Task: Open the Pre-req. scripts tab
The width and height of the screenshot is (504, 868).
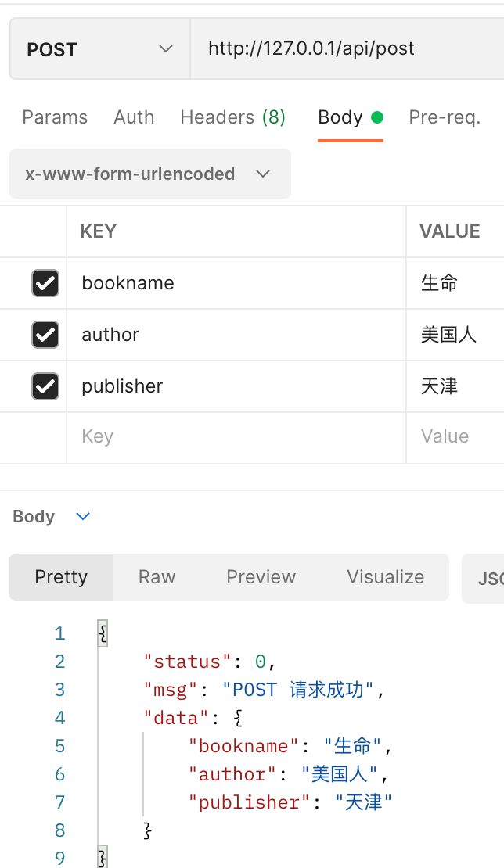Action: pos(444,117)
